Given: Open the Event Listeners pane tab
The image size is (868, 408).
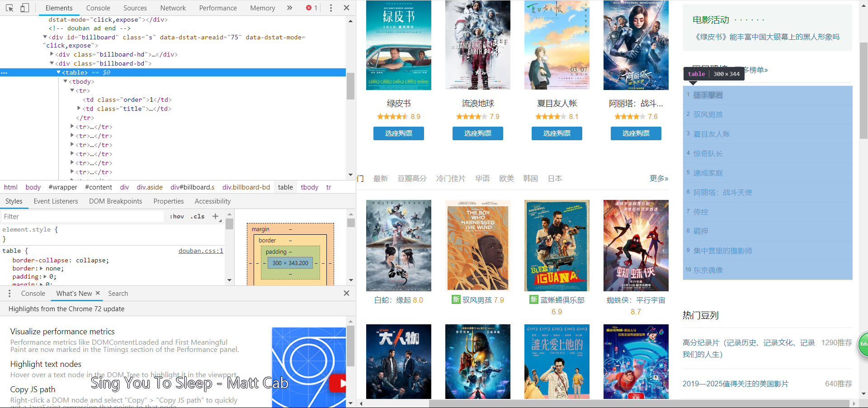Looking at the screenshot, I should pyautogui.click(x=56, y=201).
